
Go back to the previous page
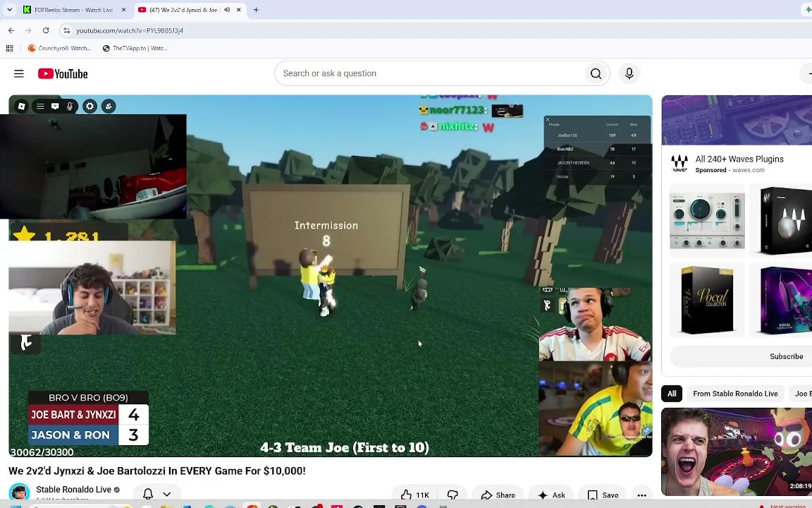click(11, 30)
